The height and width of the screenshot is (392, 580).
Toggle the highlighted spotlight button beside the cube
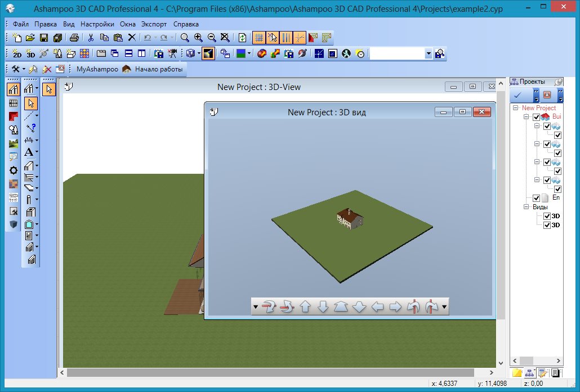[x=208, y=53]
